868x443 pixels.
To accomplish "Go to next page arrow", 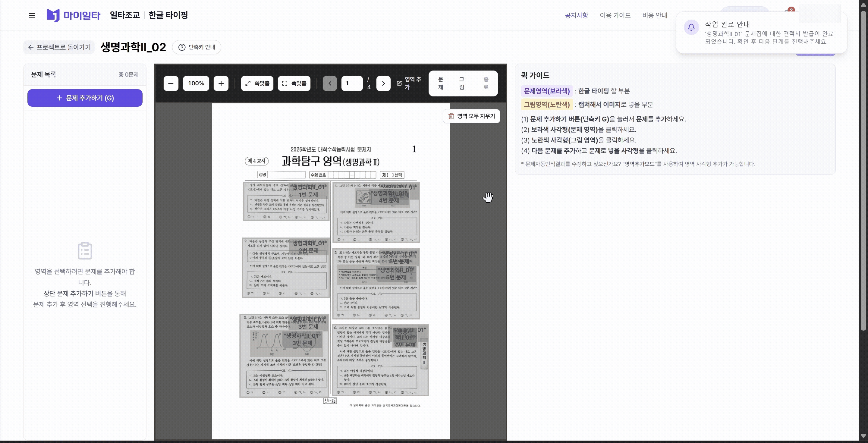I will 383,83.
